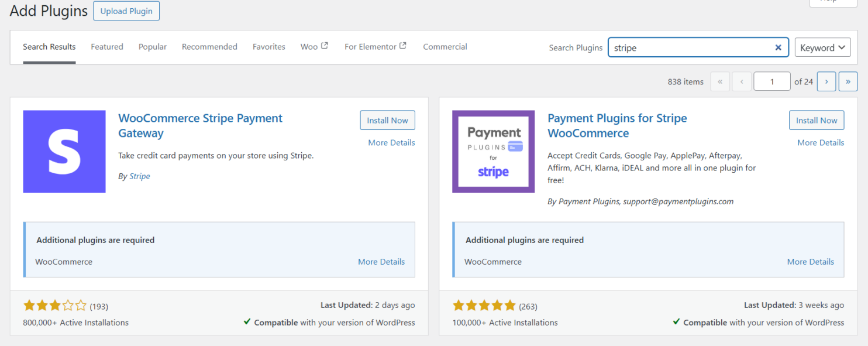Open the For Elementor external tab
Screen dimensions: 868x346
(376, 47)
